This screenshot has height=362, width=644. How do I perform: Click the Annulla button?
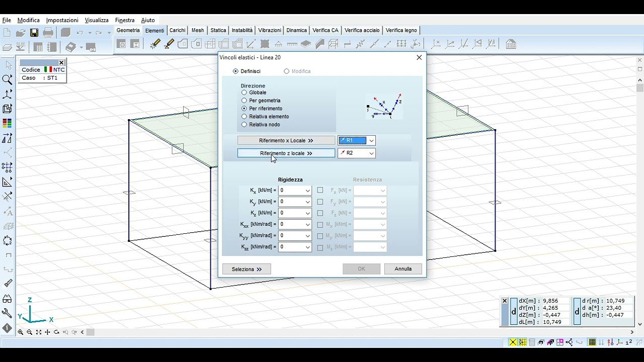pos(403,269)
